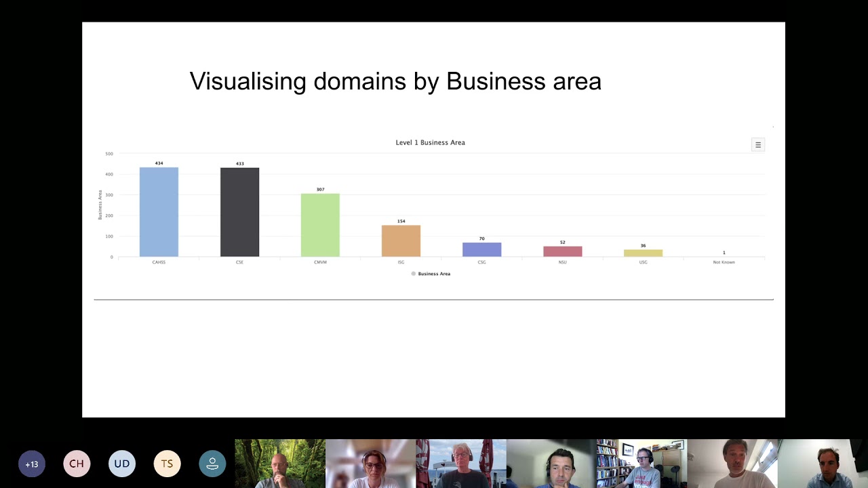Click the CAHSS axis label
Image resolution: width=868 pixels, height=488 pixels.
point(159,262)
